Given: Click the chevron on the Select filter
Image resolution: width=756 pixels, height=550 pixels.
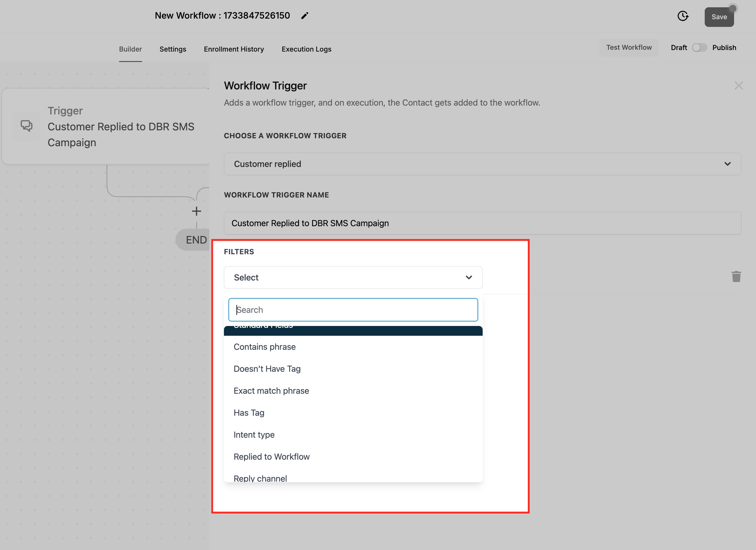Looking at the screenshot, I should pyautogui.click(x=469, y=277).
